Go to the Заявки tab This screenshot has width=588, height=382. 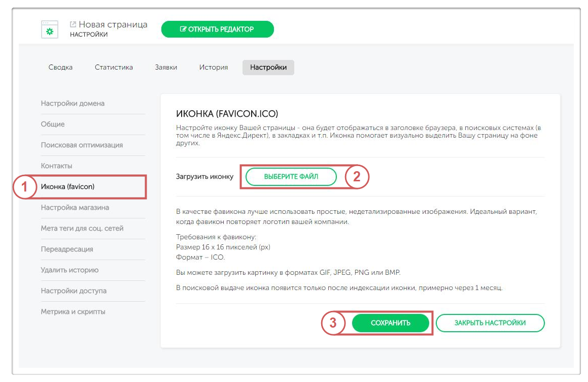166,67
